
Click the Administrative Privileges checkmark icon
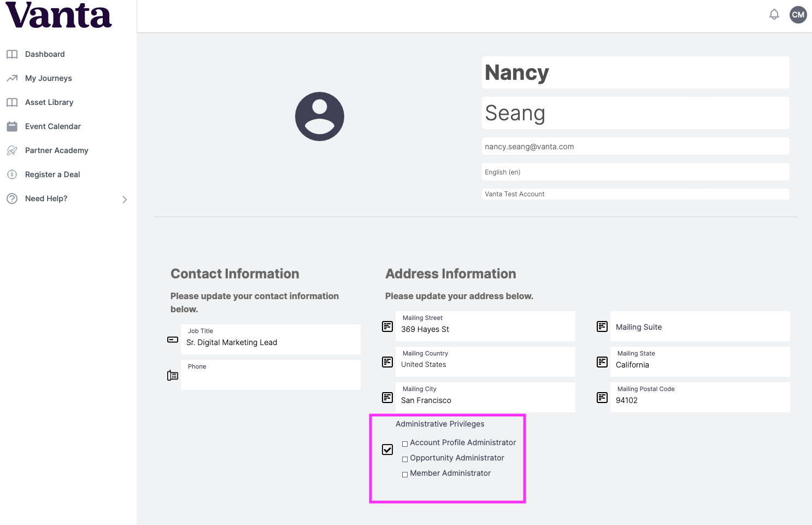[387, 450]
